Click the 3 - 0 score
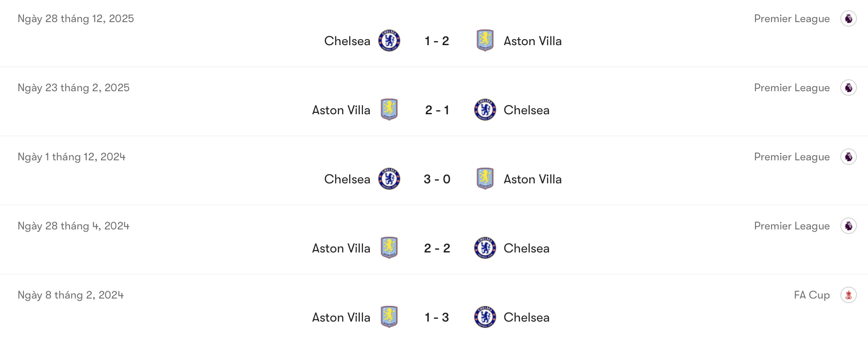Image resolution: width=868 pixels, height=340 pixels. 437,179
